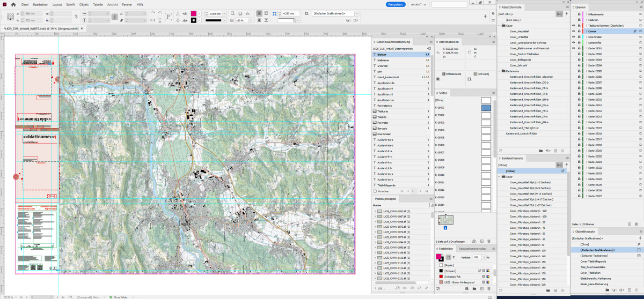Toggle lock on Karte-25010 layer

click(579, 100)
